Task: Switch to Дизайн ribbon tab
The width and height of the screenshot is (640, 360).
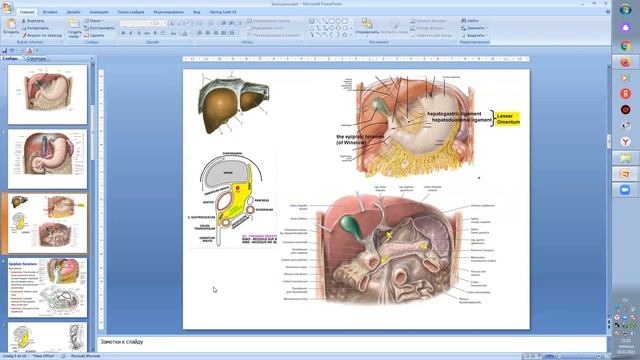Action: coord(73,12)
